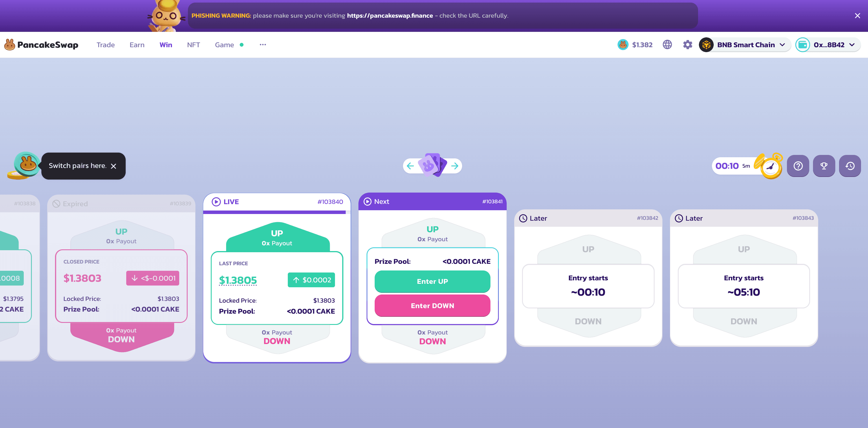
Task: Dismiss the Switch pairs here tooltip
Action: [x=113, y=166]
